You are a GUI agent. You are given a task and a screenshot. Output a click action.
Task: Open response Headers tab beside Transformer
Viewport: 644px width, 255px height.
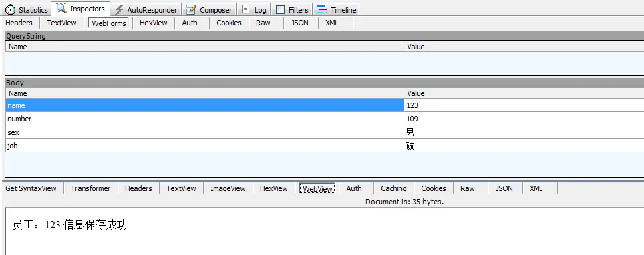coord(138,188)
